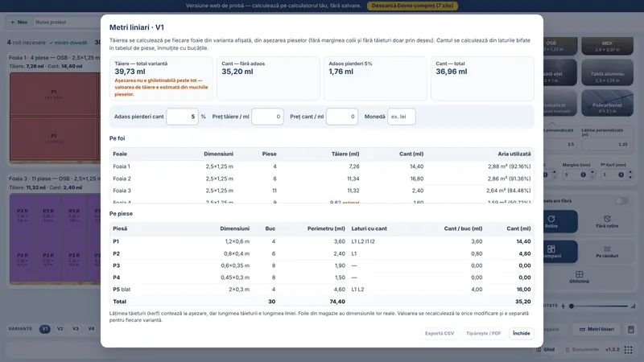Choose the Compact layout grid icon

click(x=551, y=249)
